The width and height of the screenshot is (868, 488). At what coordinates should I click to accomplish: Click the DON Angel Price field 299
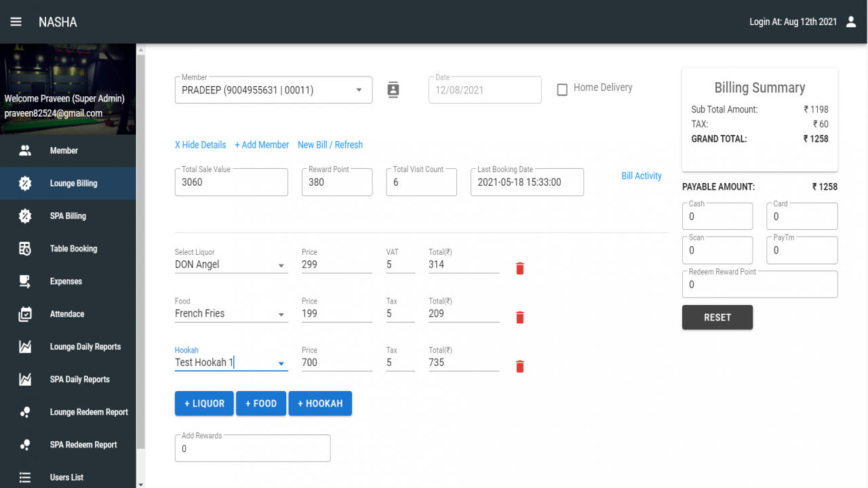[x=337, y=265]
